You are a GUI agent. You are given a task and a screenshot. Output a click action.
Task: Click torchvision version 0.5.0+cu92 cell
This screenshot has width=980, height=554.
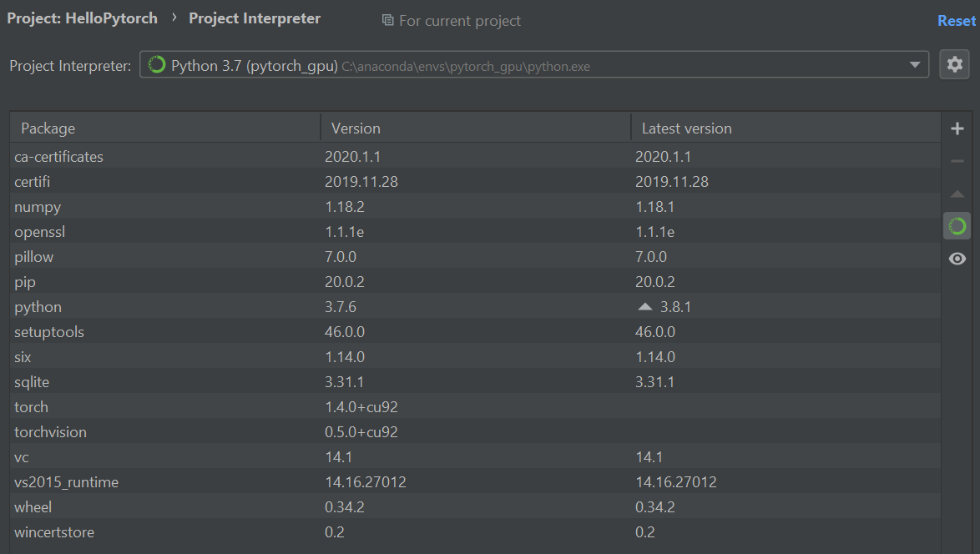pos(361,431)
